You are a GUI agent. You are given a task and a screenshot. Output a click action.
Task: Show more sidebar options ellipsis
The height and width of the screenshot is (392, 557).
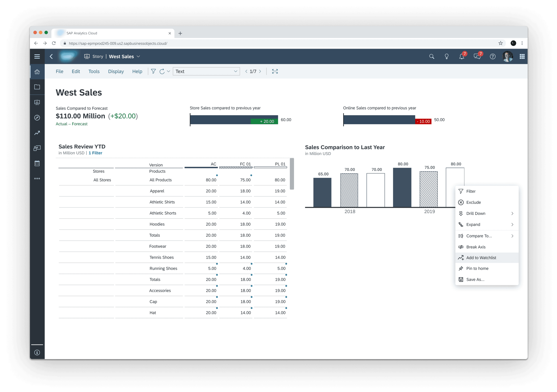37,179
